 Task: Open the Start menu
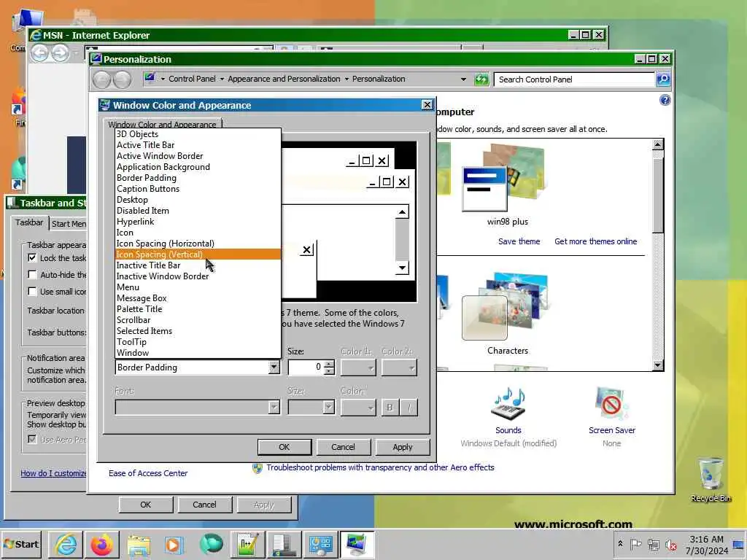[21, 544]
